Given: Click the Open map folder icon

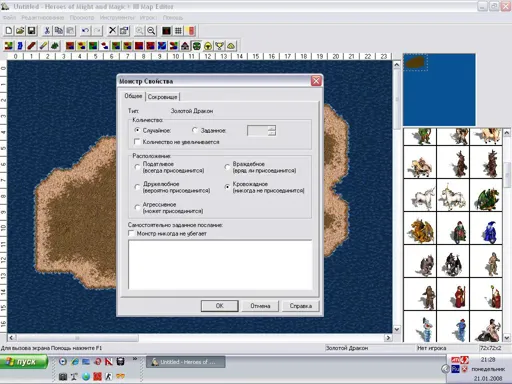Looking at the screenshot, I should click(x=20, y=31).
